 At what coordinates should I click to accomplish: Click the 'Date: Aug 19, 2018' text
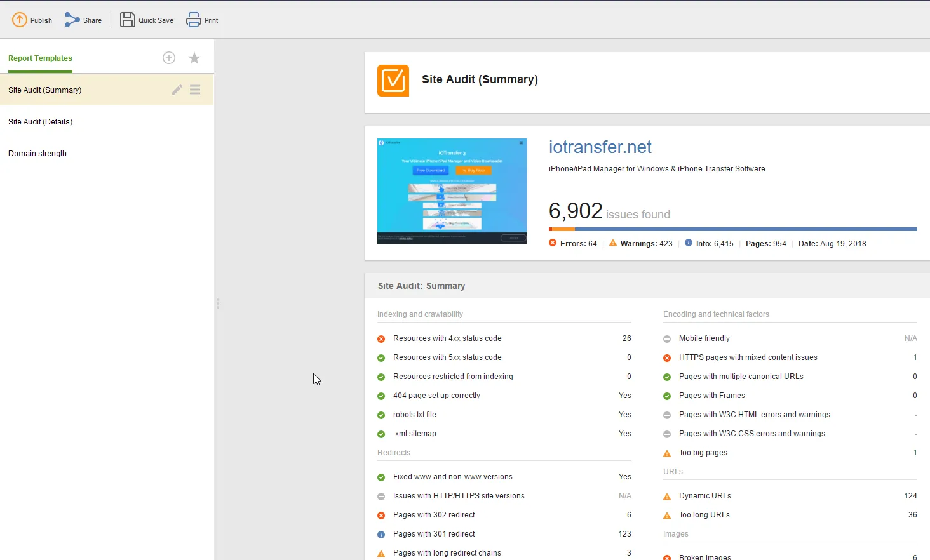832,244
